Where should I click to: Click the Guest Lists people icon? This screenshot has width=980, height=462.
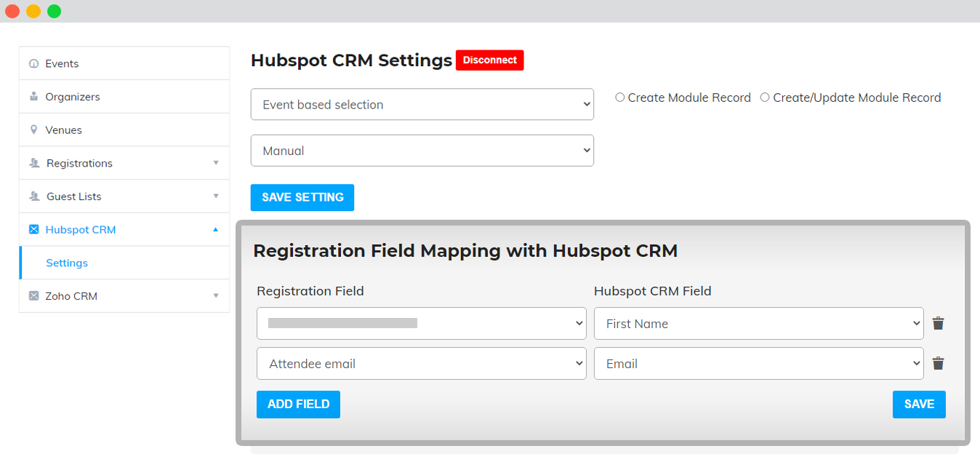tap(34, 196)
